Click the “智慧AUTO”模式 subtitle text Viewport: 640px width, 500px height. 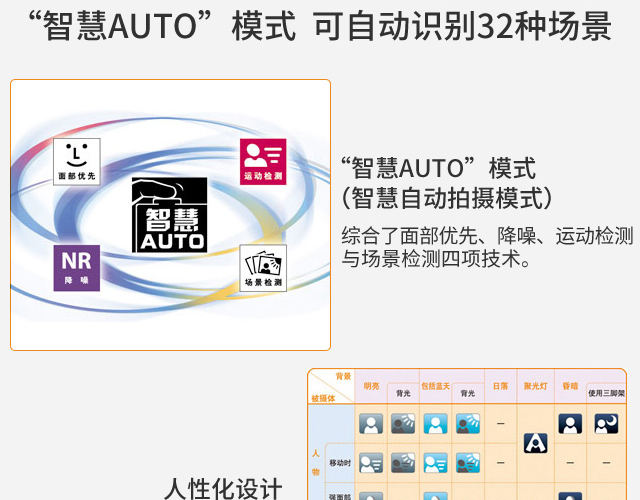pyautogui.click(x=438, y=167)
